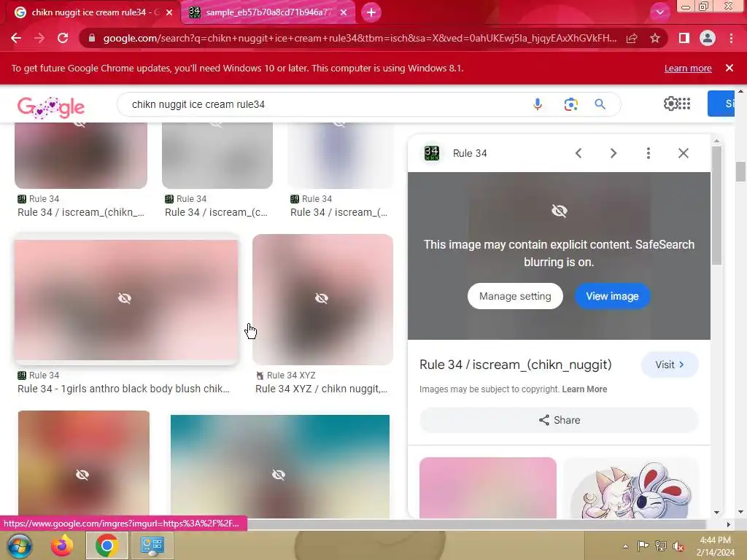Show next image in preview panel
The height and width of the screenshot is (560, 747).
tap(613, 153)
